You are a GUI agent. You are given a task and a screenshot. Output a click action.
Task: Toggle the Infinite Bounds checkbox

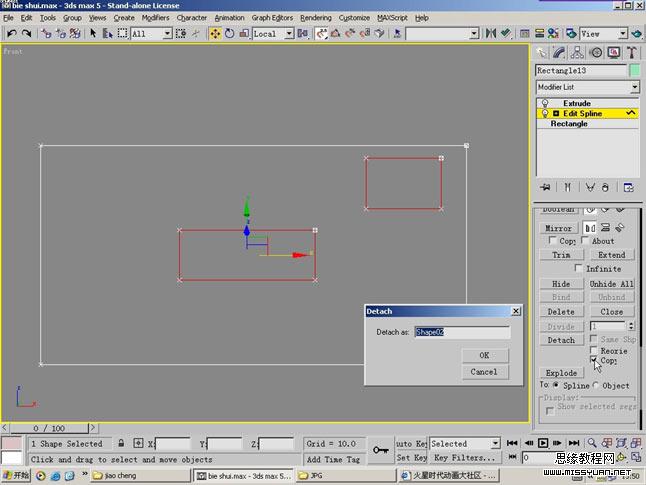578,268
